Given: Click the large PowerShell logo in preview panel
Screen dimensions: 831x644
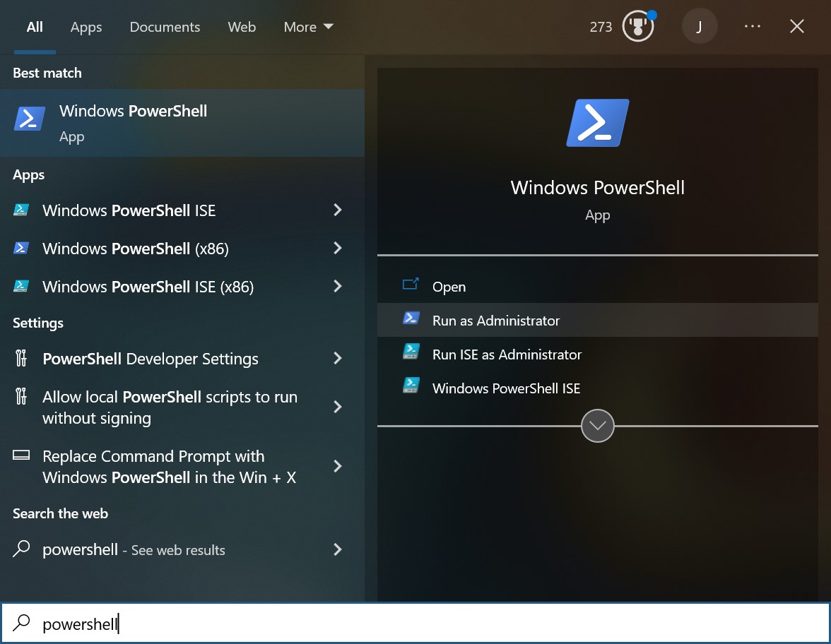Looking at the screenshot, I should point(597,121).
